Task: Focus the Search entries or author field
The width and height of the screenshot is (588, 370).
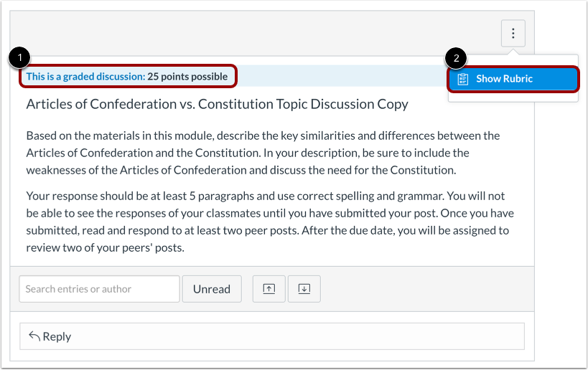Action: [99, 289]
